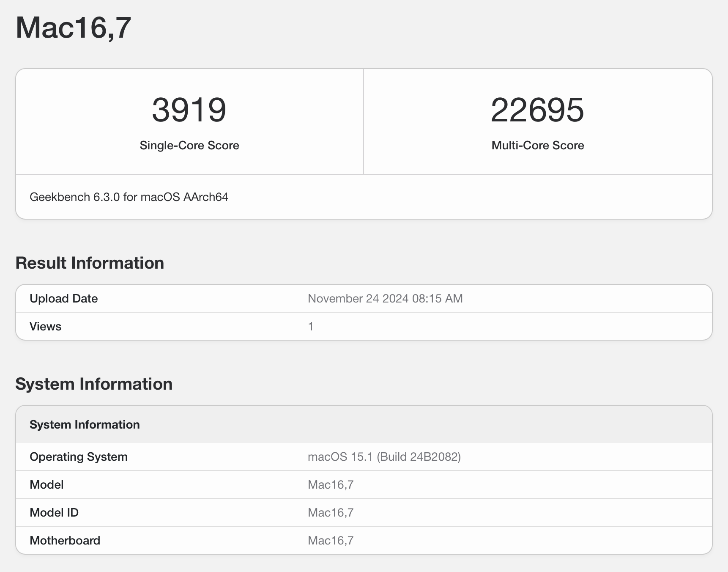
Task: Click the Mac16,7 Model ID value
Action: 331,512
